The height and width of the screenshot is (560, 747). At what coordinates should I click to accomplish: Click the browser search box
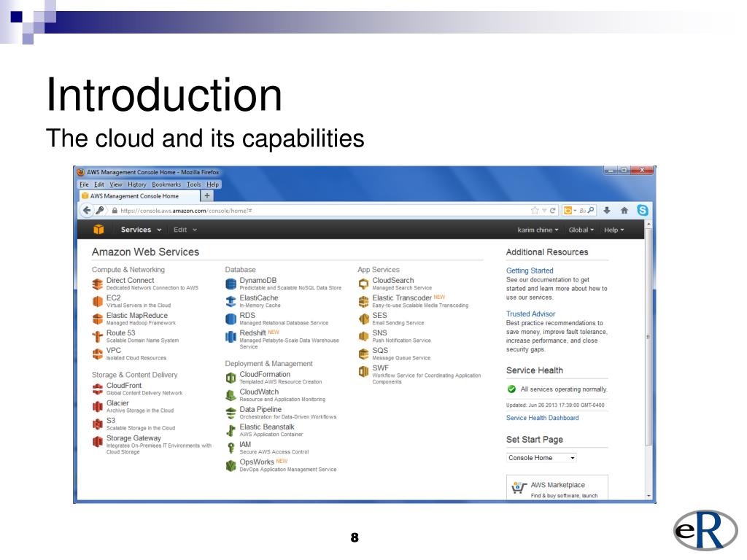pyautogui.click(x=578, y=211)
